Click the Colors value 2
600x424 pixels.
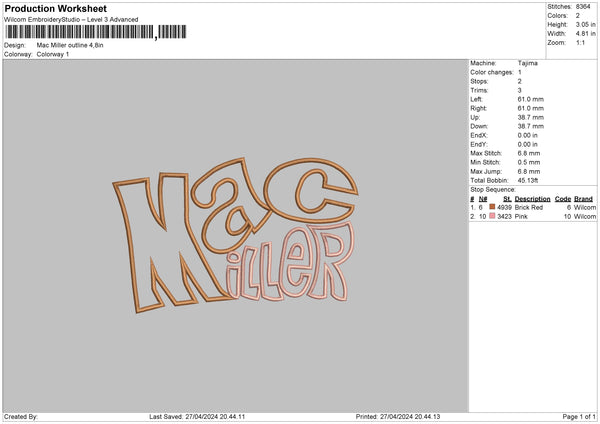577,16
